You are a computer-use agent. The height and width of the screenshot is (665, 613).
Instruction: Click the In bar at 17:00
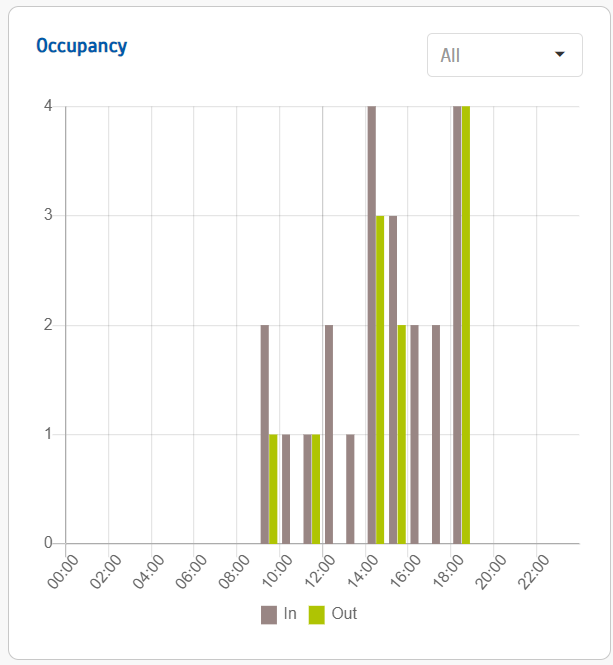436,435
